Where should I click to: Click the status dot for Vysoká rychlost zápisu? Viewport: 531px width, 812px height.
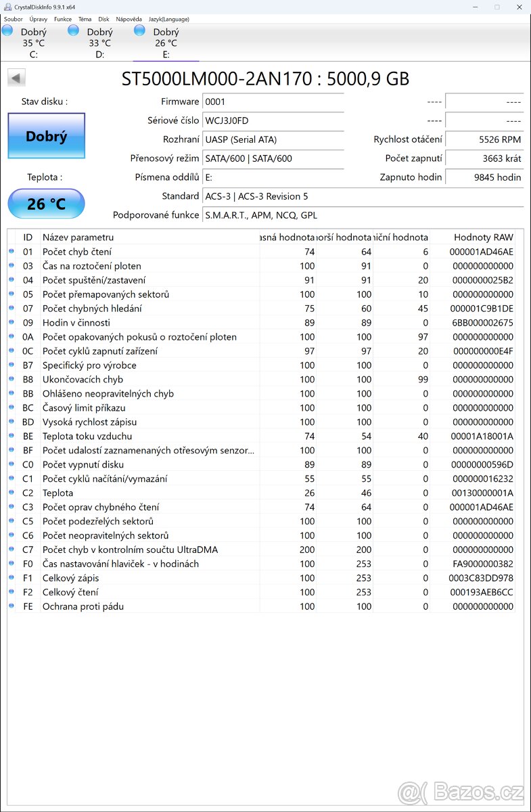pos(11,422)
